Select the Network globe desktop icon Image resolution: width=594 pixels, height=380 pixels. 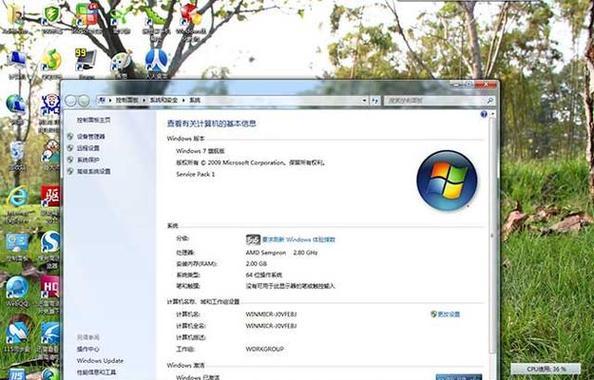(16, 105)
